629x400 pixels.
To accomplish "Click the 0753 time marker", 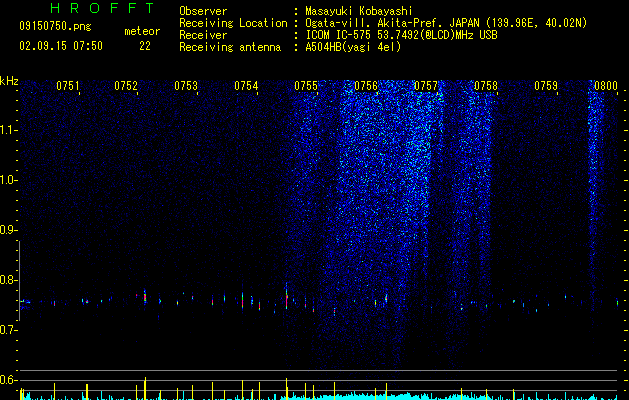I will pos(186,86).
